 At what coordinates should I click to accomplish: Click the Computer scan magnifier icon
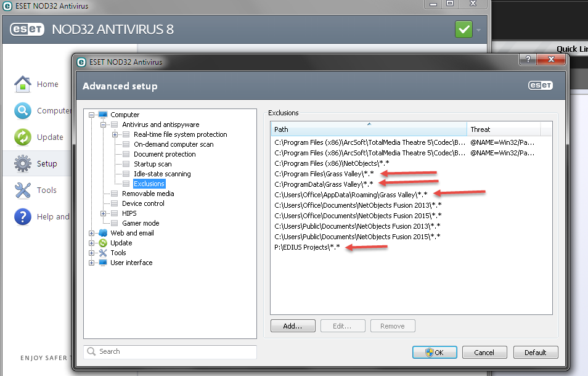pos(23,110)
